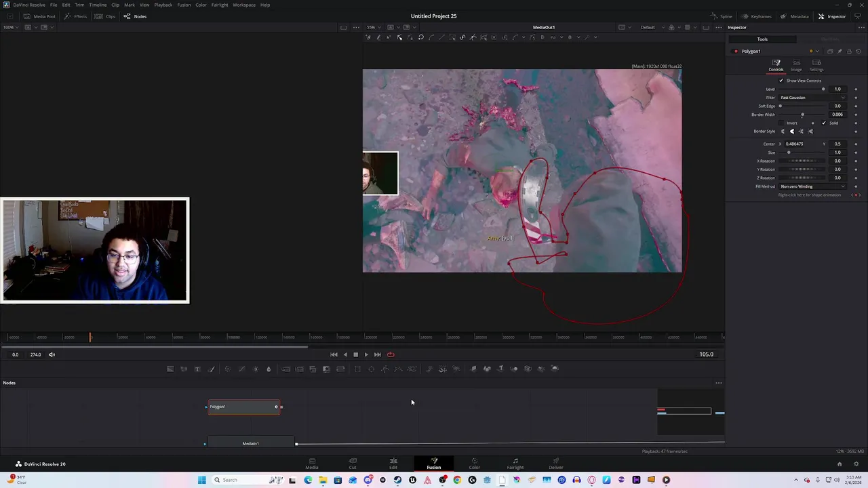Add a Polygon mask tool from toolbar
Viewport: 868px width, 488px height.
click(384, 369)
